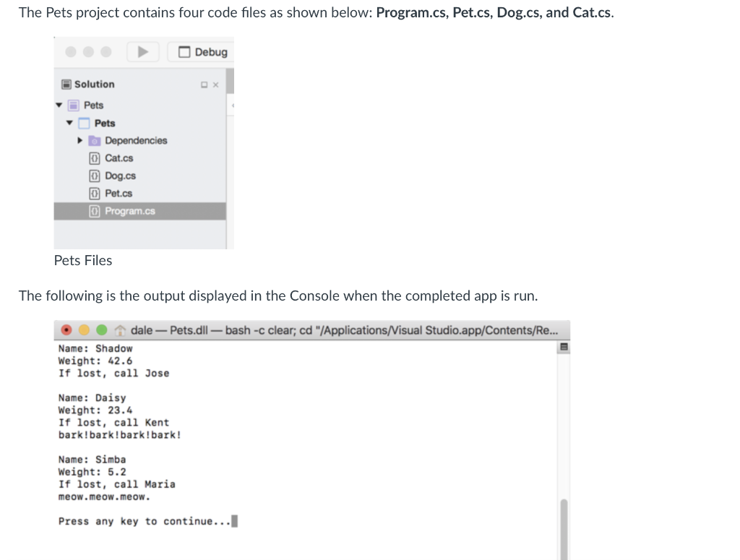This screenshot has height=560, width=740.
Task: Open the Debug configuration selector
Action: coord(202,52)
